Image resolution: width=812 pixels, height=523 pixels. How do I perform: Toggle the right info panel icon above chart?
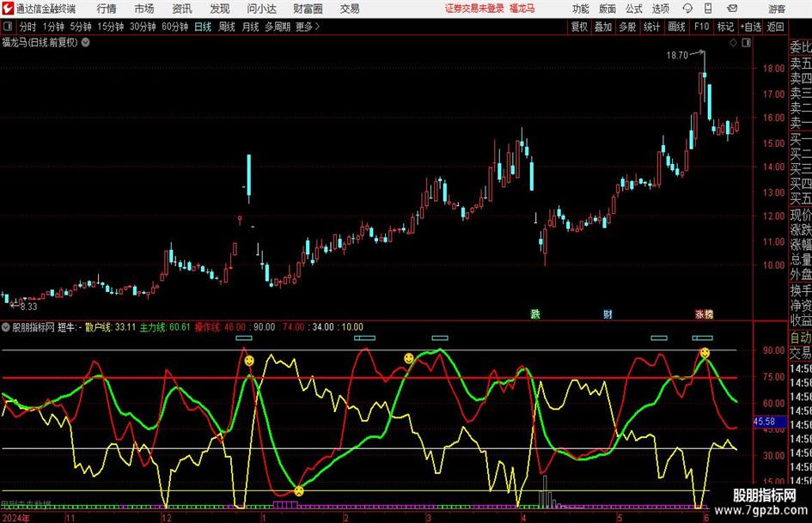coord(746,43)
